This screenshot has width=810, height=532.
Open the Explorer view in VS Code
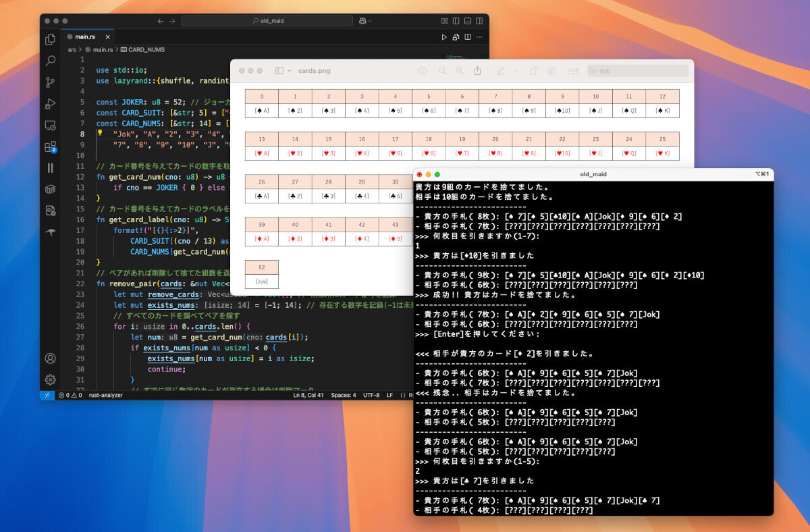tap(51, 38)
